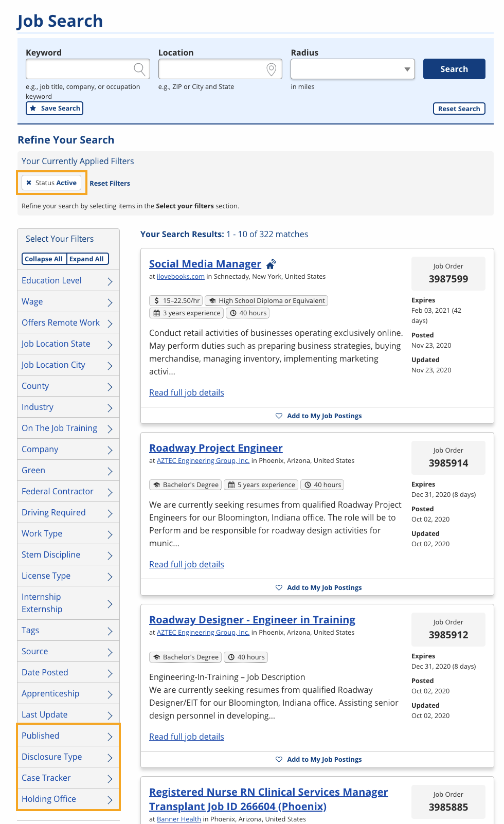
Task: Expand the Green filter
Action: 68,471
